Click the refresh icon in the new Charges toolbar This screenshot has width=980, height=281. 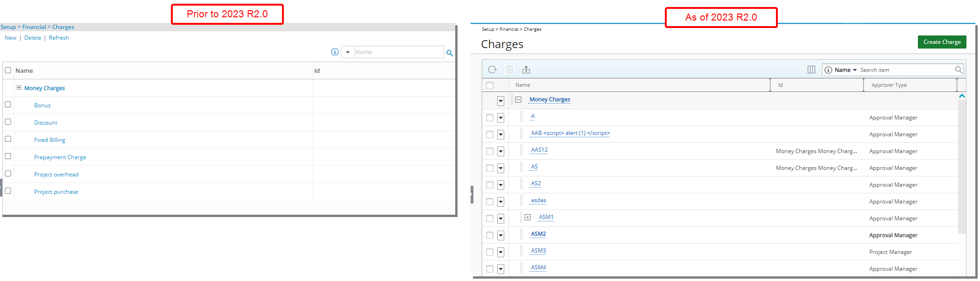492,70
